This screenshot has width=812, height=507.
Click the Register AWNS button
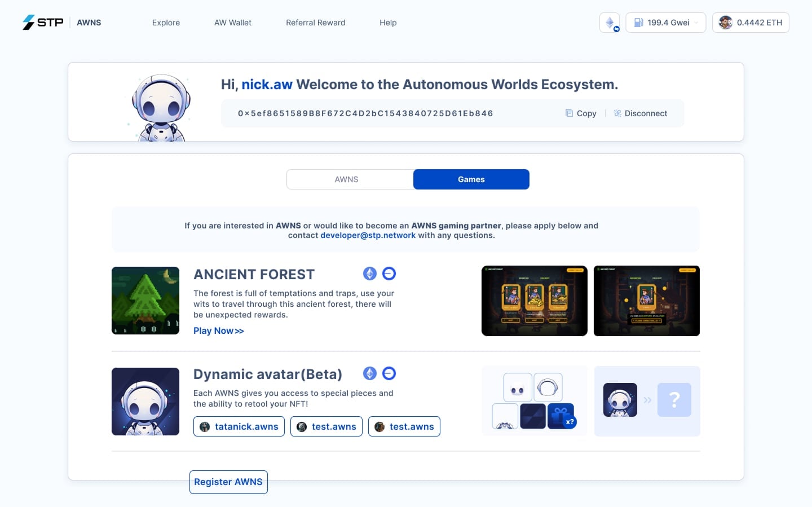click(x=228, y=482)
